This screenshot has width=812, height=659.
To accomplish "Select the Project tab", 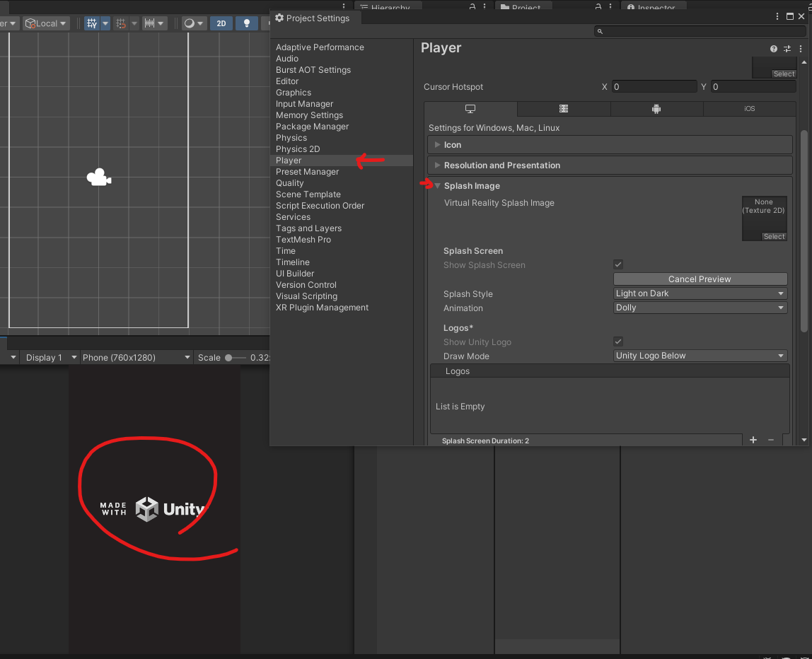I will click(523, 7).
